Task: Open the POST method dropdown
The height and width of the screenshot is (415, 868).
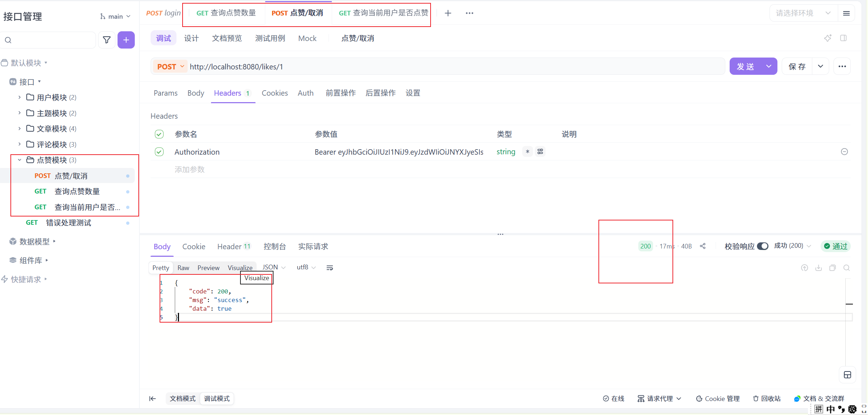Action: tap(170, 67)
